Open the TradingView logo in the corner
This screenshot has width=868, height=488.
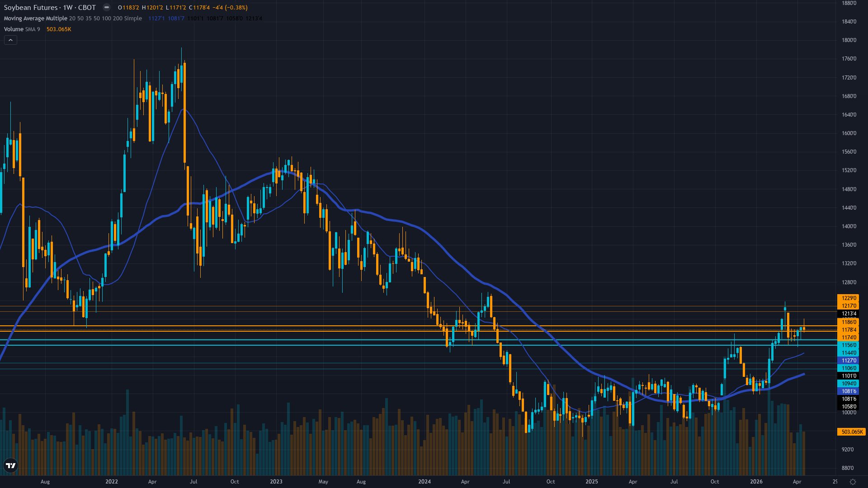(x=10, y=465)
